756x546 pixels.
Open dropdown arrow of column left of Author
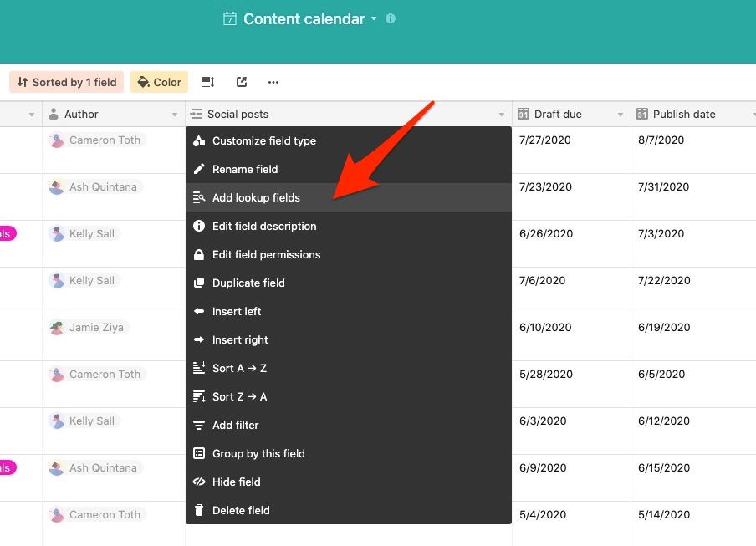pyautogui.click(x=32, y=115)
